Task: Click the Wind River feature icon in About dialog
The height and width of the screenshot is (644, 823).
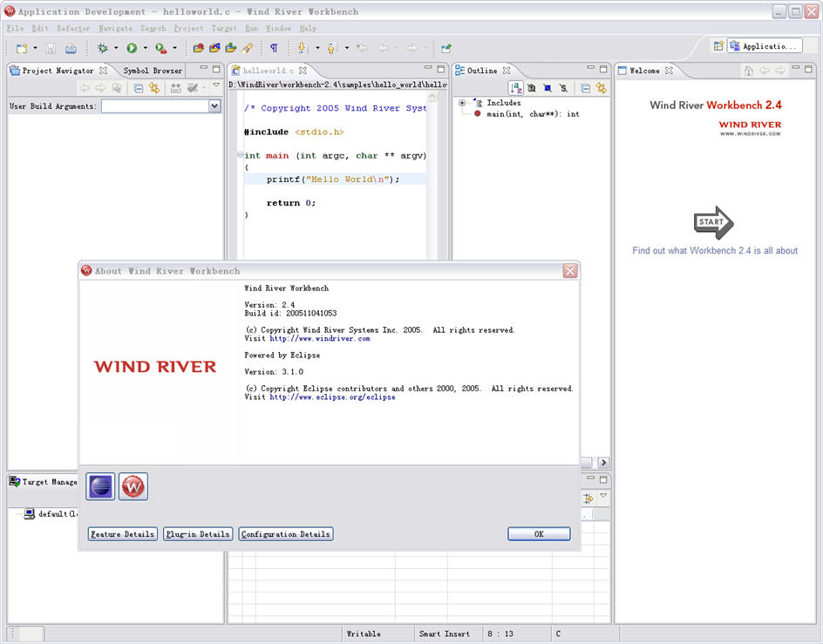Action: point(133,486)
